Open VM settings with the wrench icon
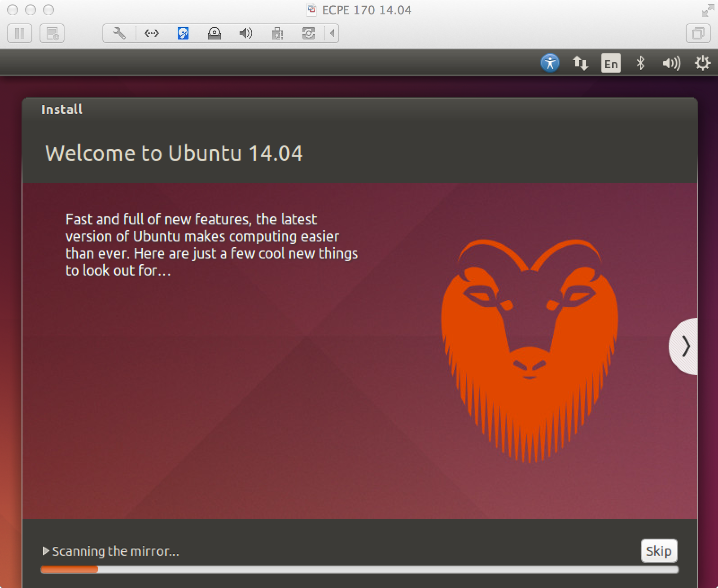 tap(119, 33)
